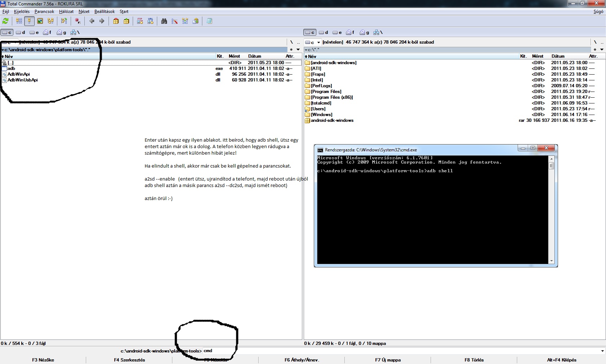Open right panel directory history arrow
Screen dimensions: 606x364
tap(602, 49)
